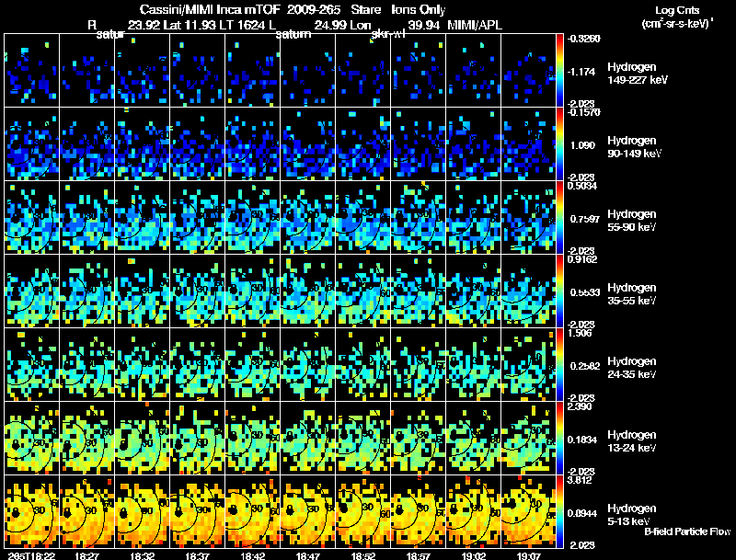Open the Hydrogen 149-227 keV panel at 19:07
Screen dimensions: 736x560
[528, 71]
